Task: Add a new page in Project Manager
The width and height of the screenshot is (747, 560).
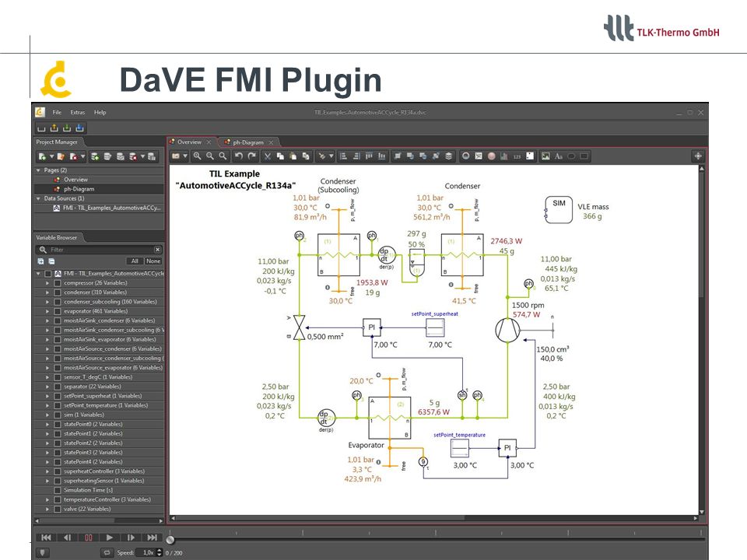Action: tap(42, 156)
